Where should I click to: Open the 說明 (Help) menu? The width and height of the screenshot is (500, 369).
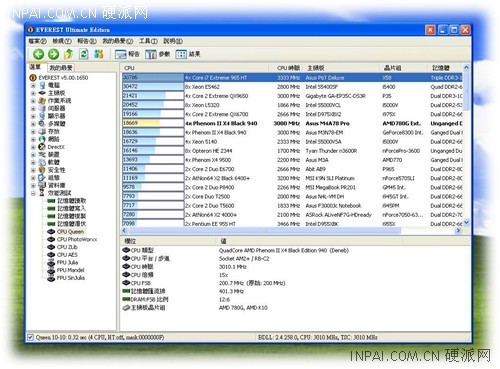pyautogui.click(x=173, y=41)
